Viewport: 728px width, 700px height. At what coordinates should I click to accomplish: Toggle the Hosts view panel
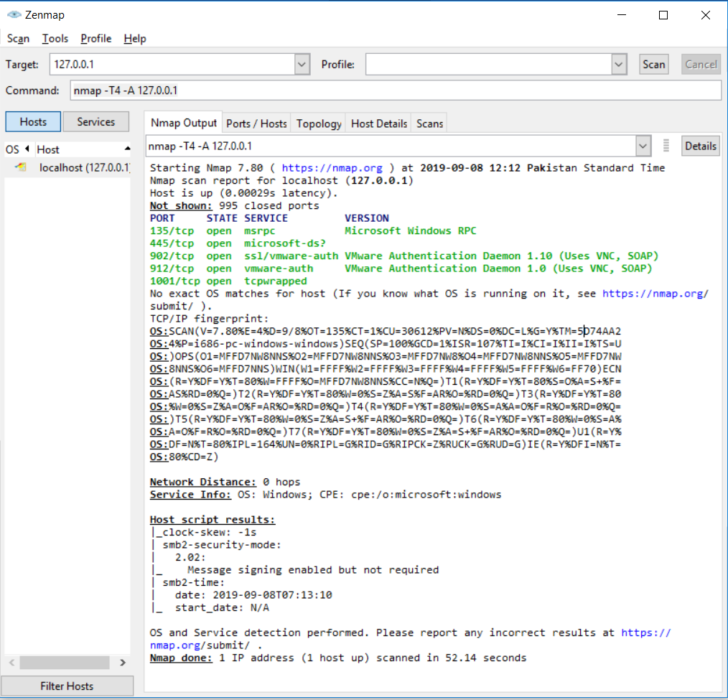(x=32, y=121)
